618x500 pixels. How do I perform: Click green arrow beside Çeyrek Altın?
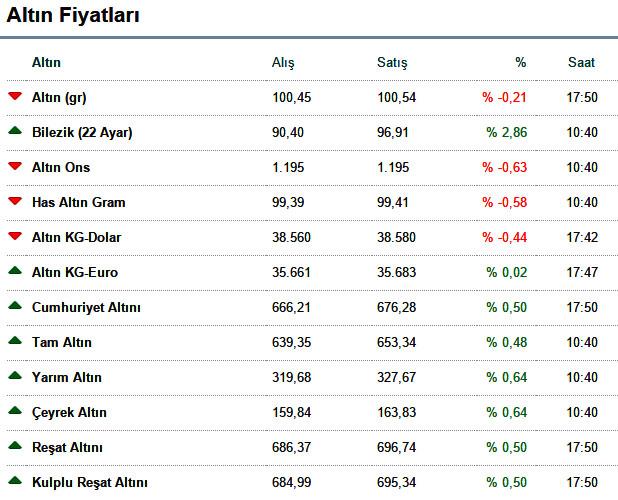pos(15,411)
